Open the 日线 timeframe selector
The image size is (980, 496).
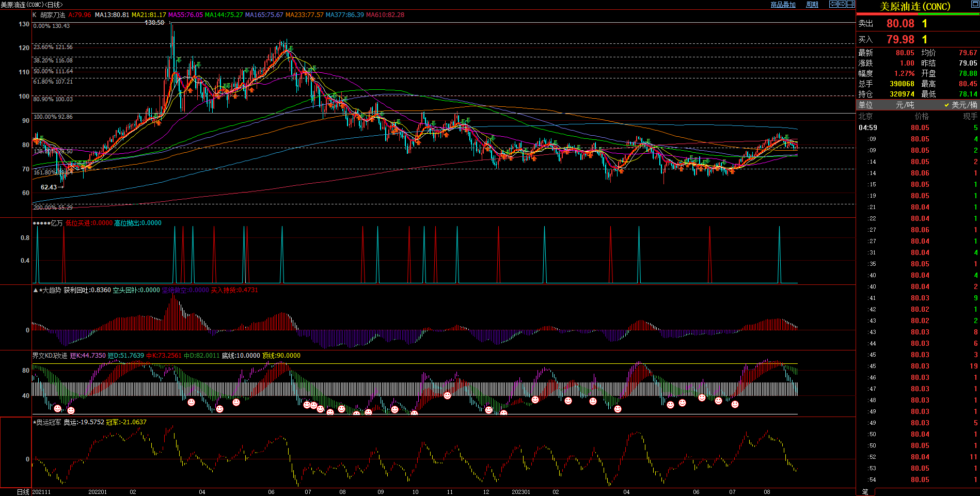click(23, 492)
